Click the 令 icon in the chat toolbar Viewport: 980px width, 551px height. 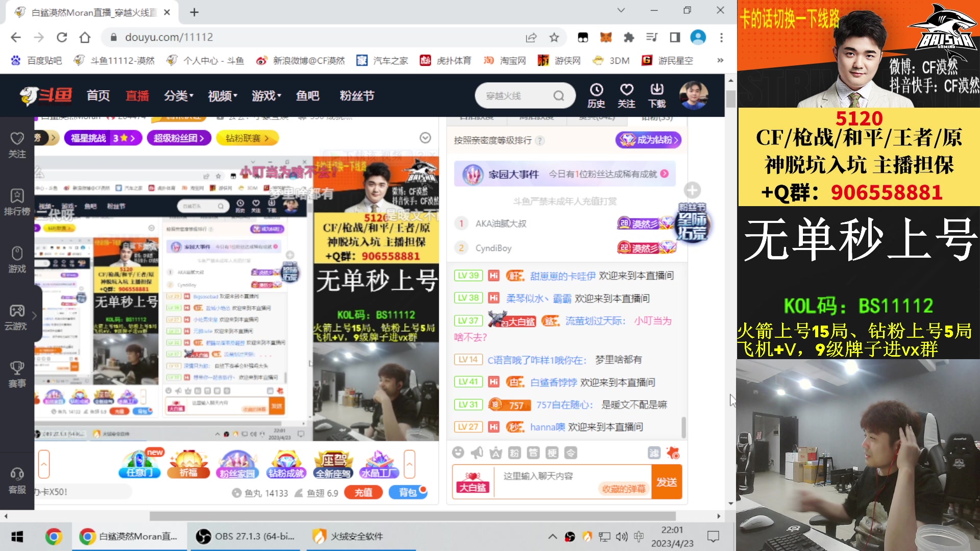click(x=571, y=453)
